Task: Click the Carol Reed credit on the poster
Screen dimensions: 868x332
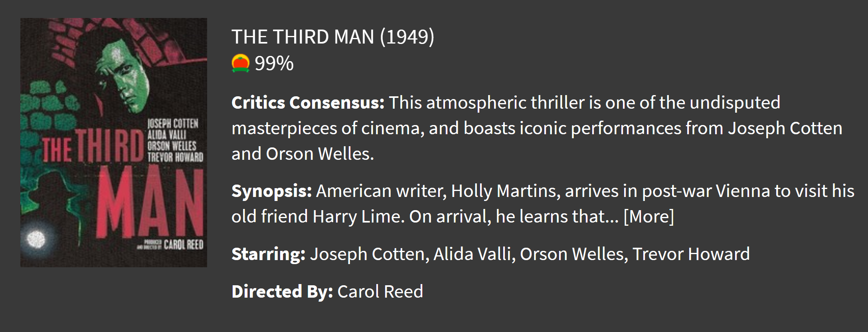Action: (183, 245)
